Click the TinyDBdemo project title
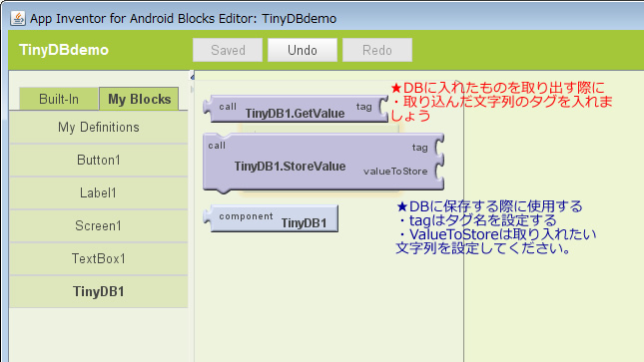The width and height of the screenshot is (644, 362). coord(64,50)
